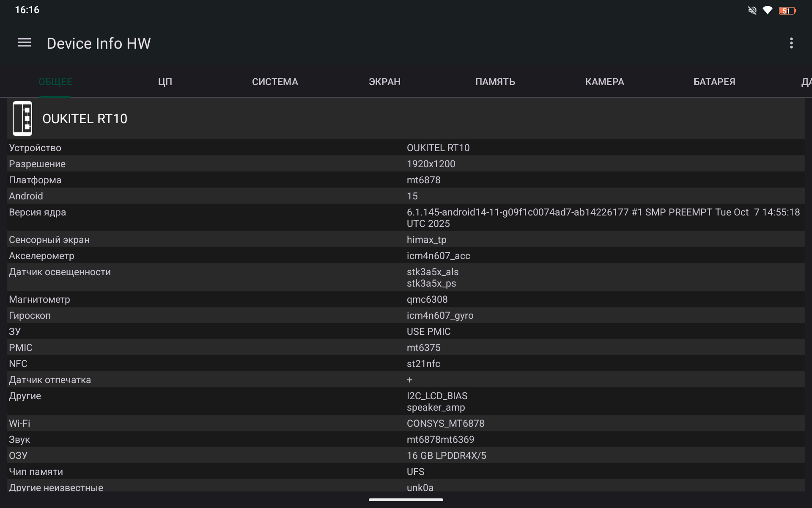Tap the muted sound status icon

pyautogui.click(x=752, y=11)
